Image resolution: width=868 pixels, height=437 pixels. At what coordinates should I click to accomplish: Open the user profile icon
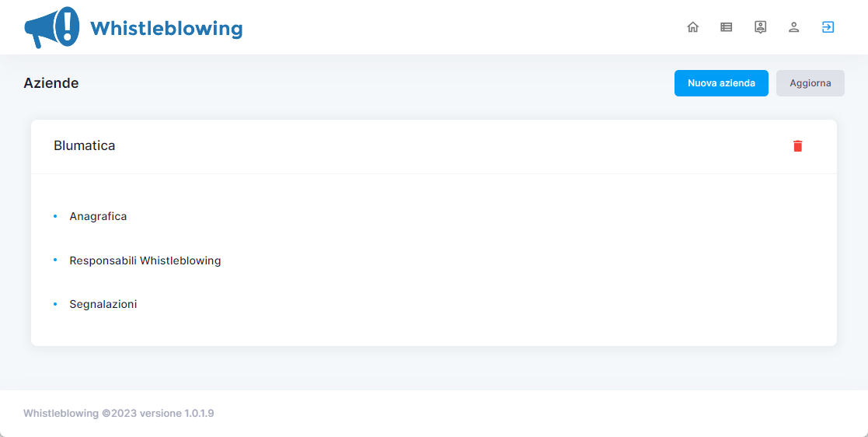tap(793, 27)
